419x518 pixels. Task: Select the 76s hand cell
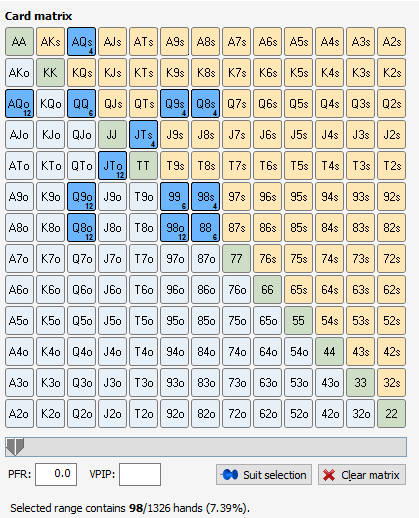(x=267, y=259)
